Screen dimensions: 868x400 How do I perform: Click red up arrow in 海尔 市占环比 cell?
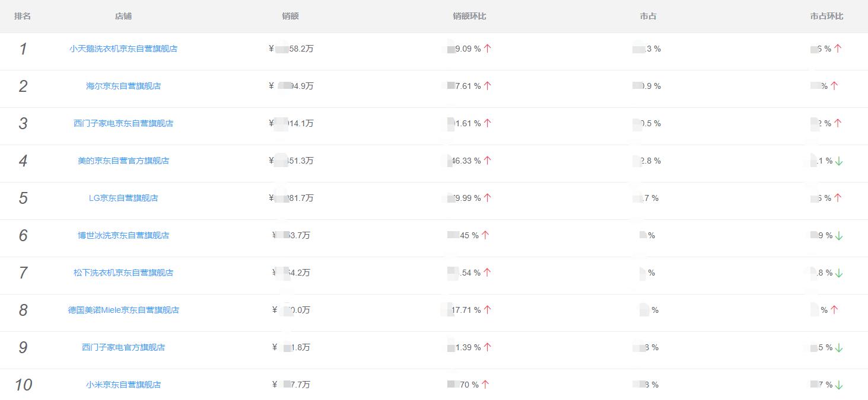[834, 86]
